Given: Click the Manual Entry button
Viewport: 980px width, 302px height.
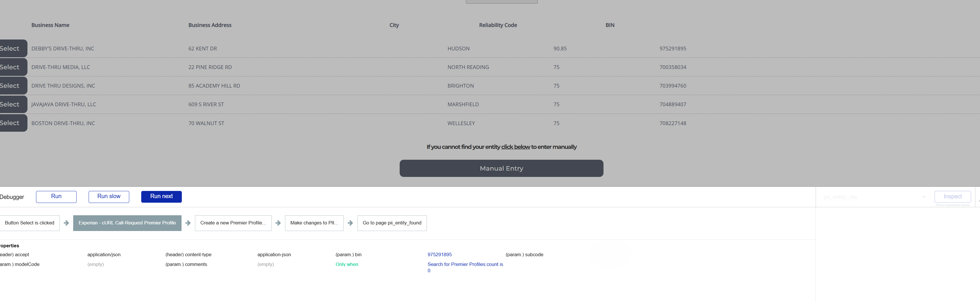Looking at the screenshot, I should click(501, 168).
